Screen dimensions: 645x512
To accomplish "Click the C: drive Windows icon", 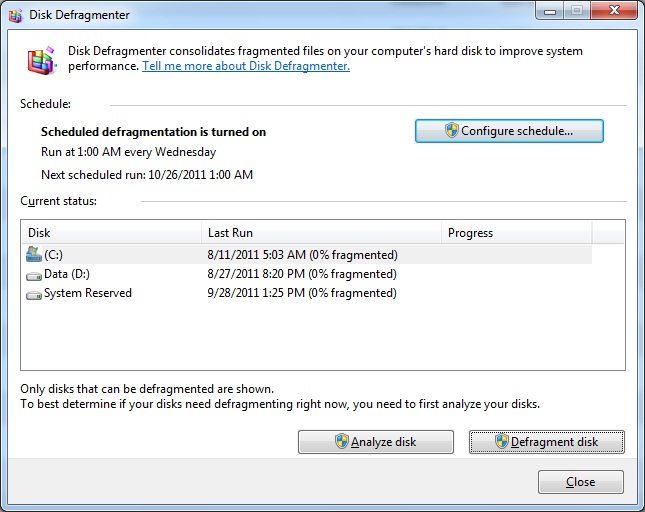I will (34, 255).
